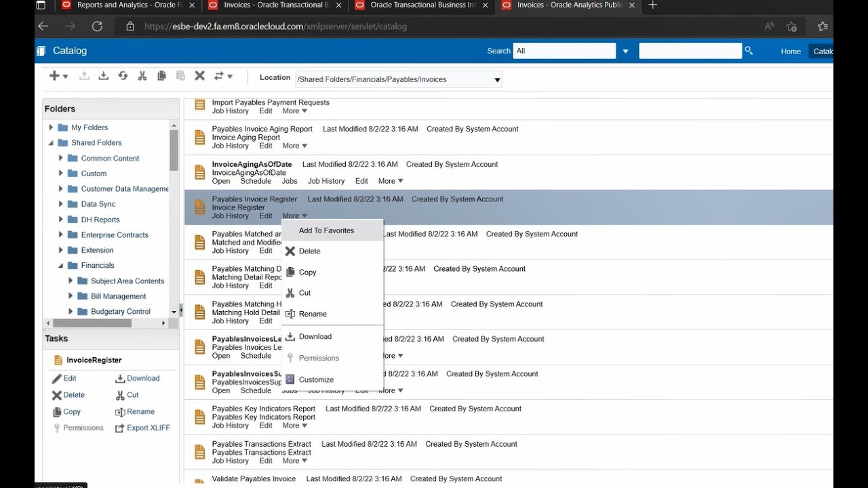Screen dimensions: 868x488
Task: Click Job History for Payables Invoice Register
Action: [x=231, y=216]
